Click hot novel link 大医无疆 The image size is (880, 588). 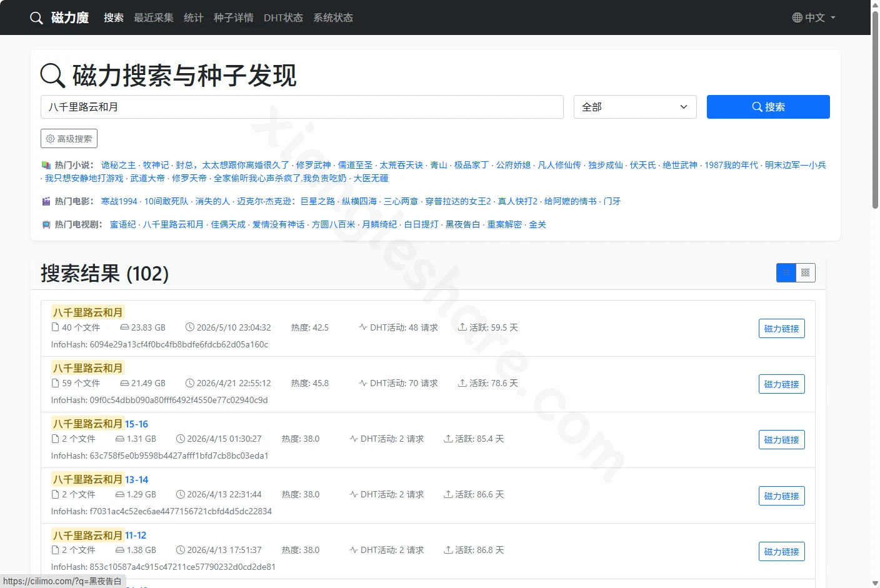pos(371,178)
